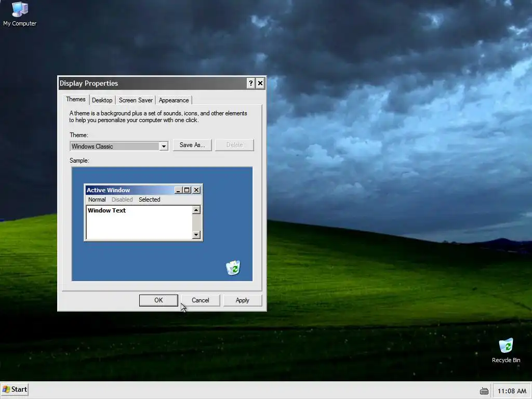The height and width of the screenshot is (399, 532).
Task: Expand the Theme dropdown arrow
Action: 164,146
